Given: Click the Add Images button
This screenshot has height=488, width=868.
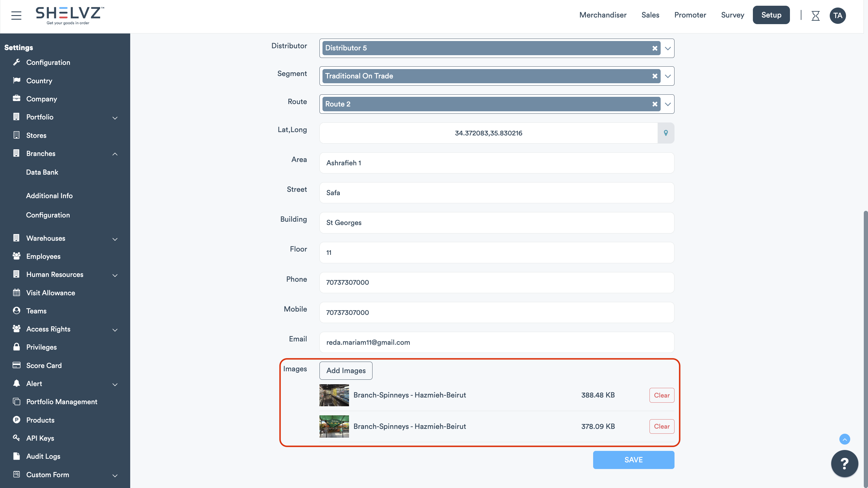Looking at the screenshot, I should tap(346, 371).
